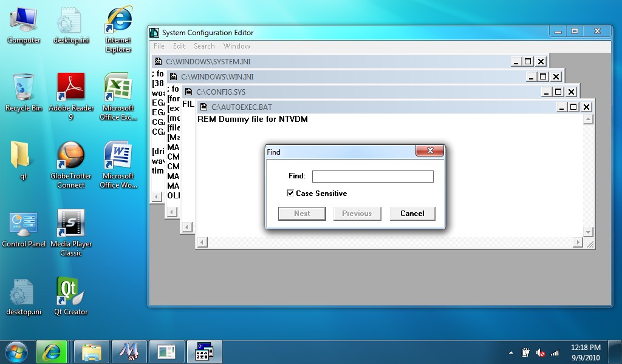622x364 pixels.
Task: Expand hidden icons in the system tray
Action: (510, 352)
